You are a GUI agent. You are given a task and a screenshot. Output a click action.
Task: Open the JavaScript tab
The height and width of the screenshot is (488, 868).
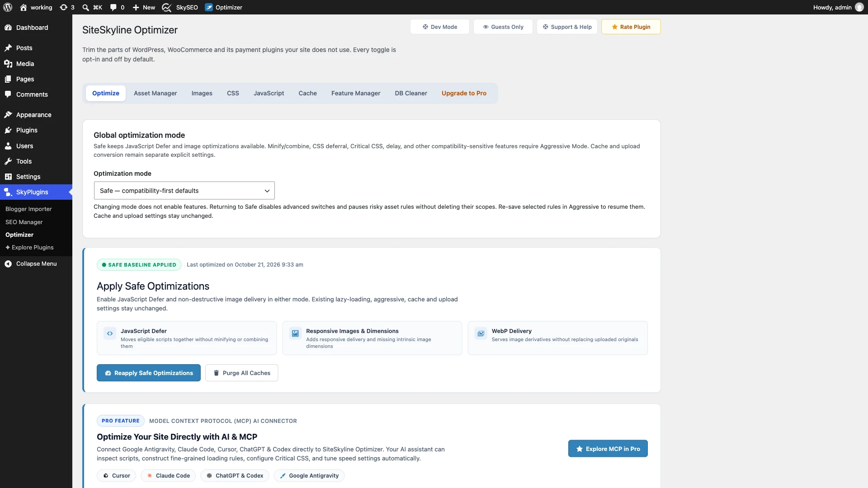269,93
